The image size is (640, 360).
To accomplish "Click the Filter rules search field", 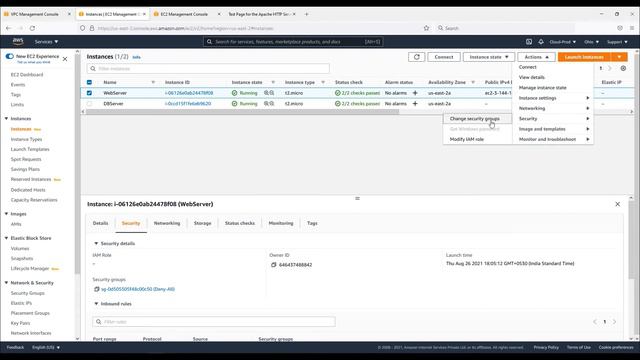I will [214, 322].
